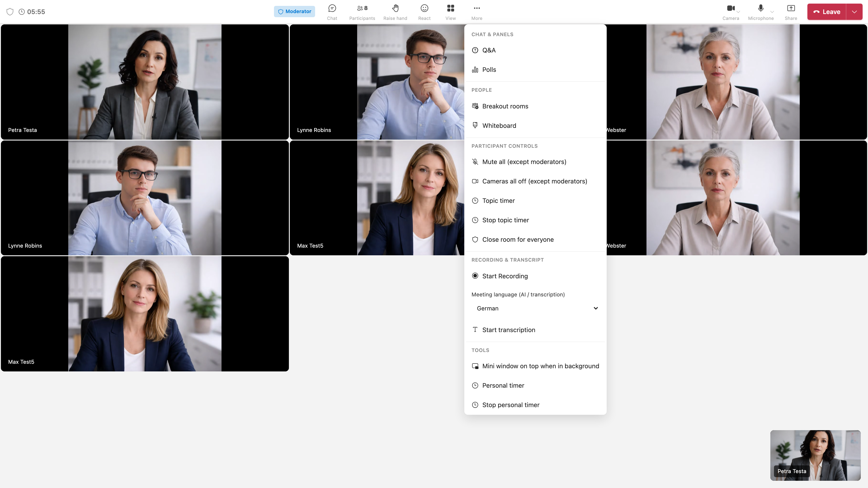Open the Chat panel icon
Viewport: 868px width, 488px height.
[332, 8]
